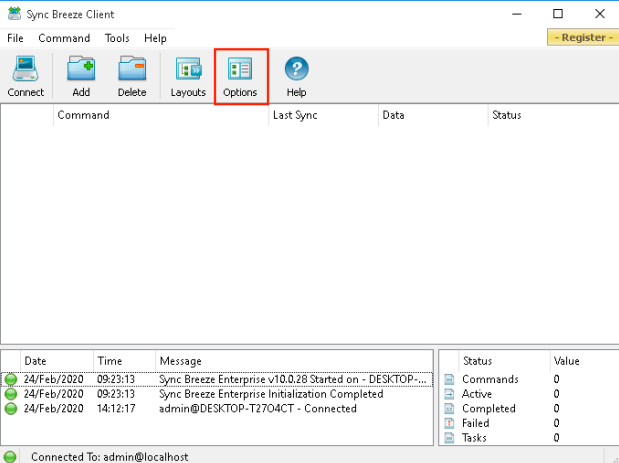Image resolution: width=619 pixels, height=463 pixels.
Task: Select the 'Sync Breeze Enterprise v10.0.28 Started' message
Action: (x=293, y=379)
